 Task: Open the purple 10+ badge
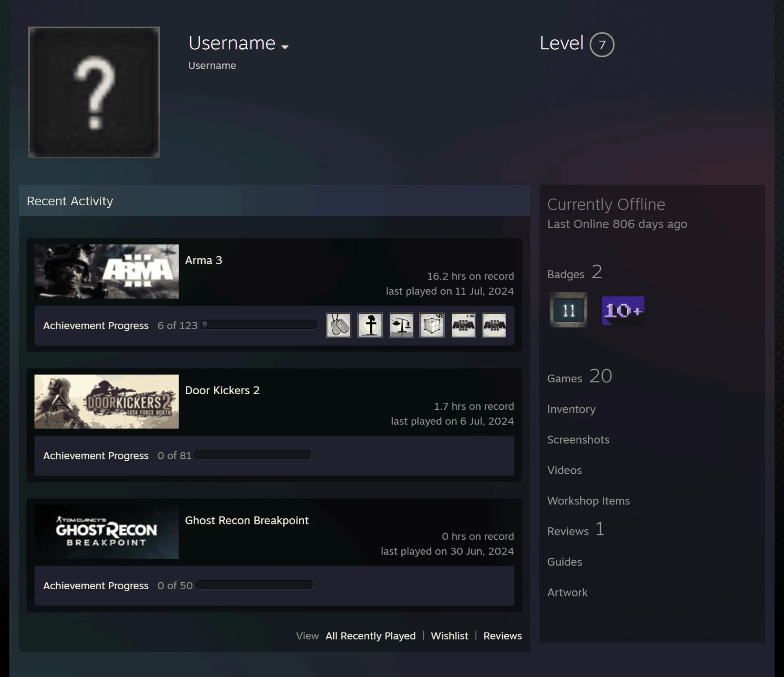623,311
